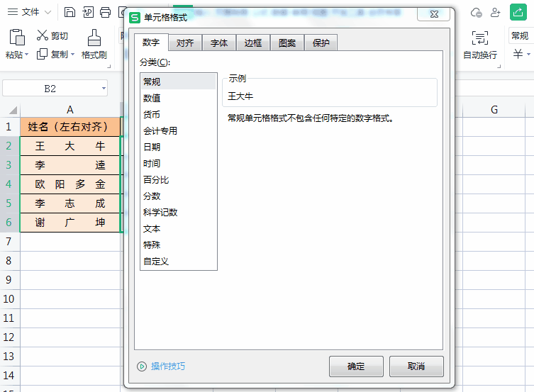Select row 7 header
The image size is (534, 392).
coord(9,242)
